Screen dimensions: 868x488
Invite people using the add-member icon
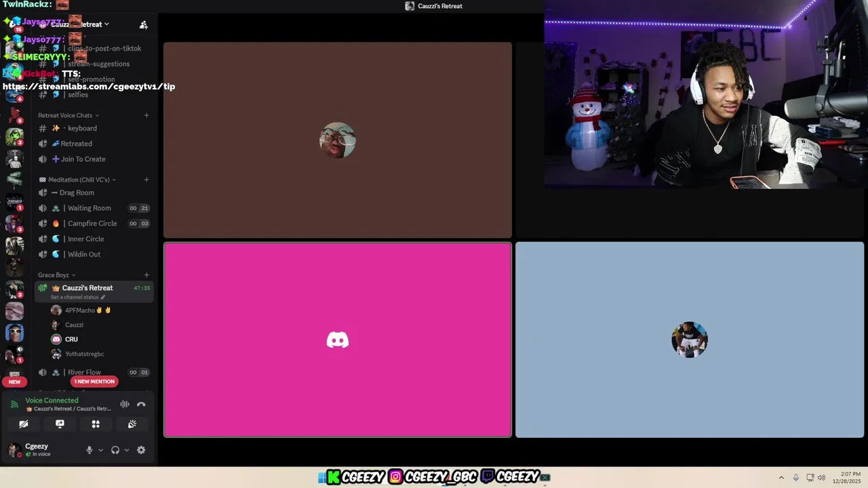click(x=143, y=24)
